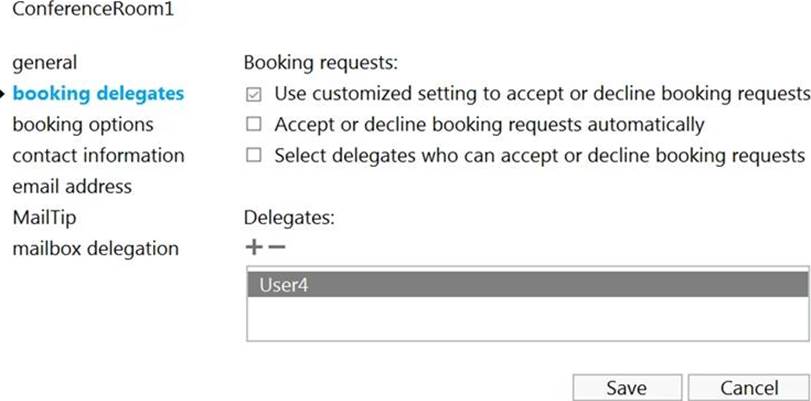Check Select delegates who can accept or decline
This screenshot has height=401, width=811.
(254, 156)
